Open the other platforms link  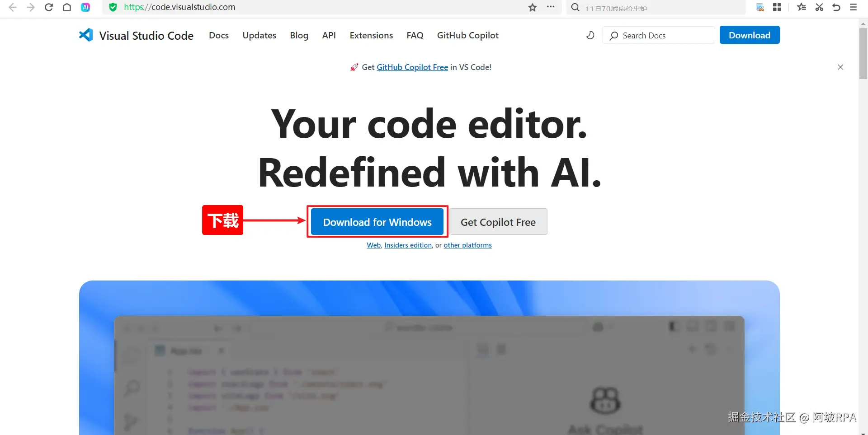pyautogui.click(x=468, y=245)
